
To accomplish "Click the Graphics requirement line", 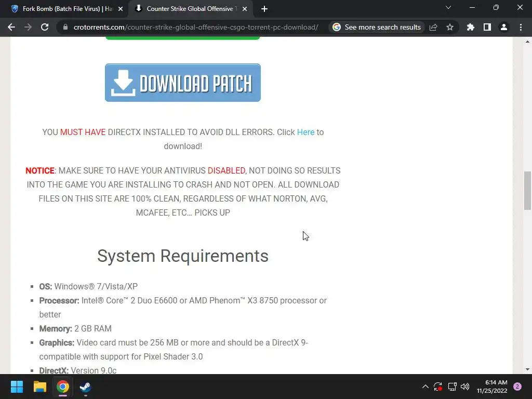I will 174,350.
